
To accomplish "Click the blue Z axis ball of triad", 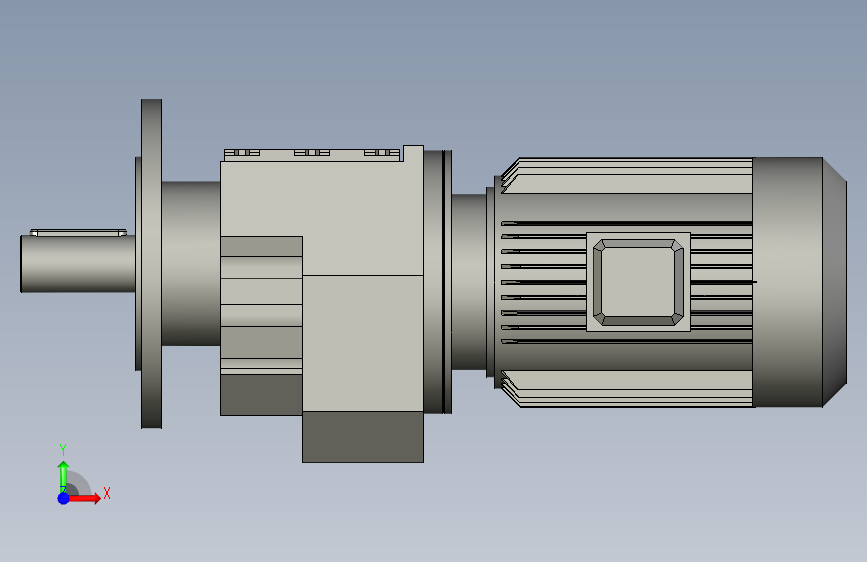I will pos(63,498).
